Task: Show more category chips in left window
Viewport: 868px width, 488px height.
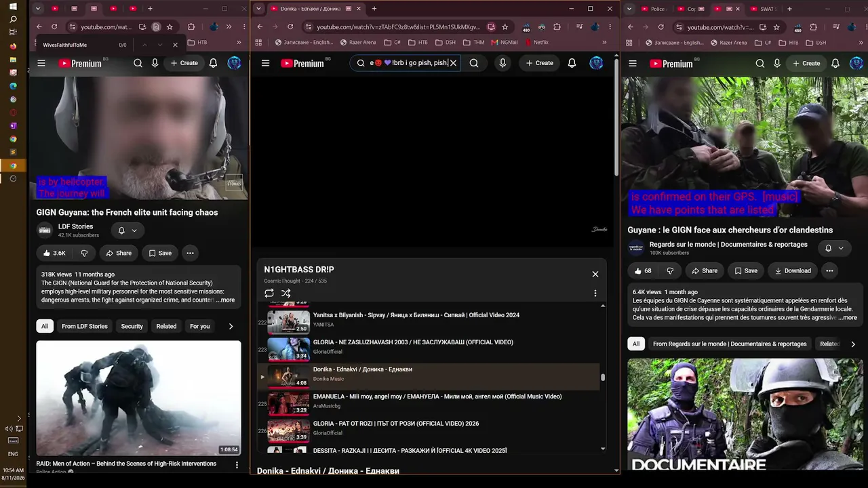Action: coord(231,326)
